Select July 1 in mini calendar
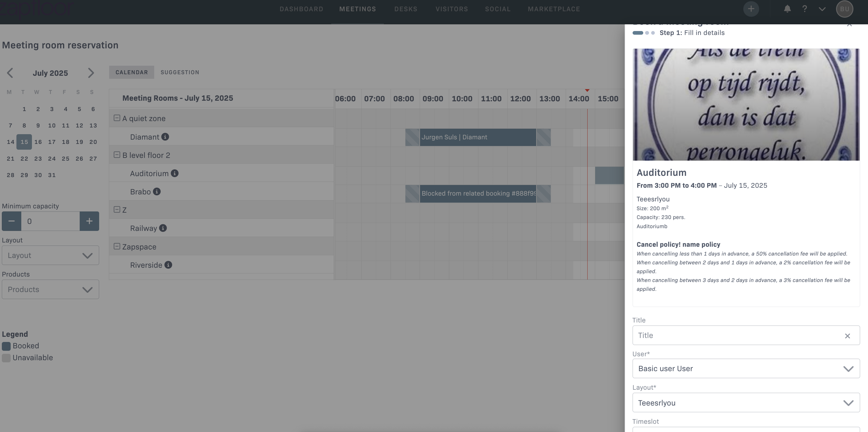 pyautogui.click(x=24, y=109)
